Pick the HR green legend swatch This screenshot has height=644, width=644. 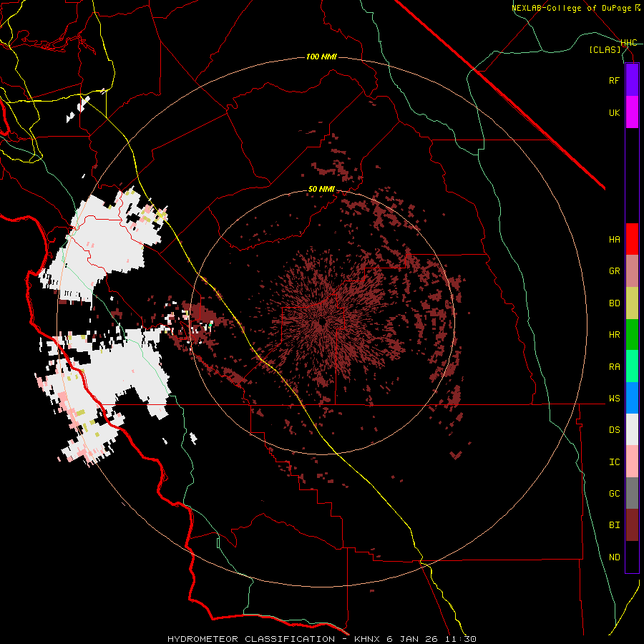632,335
